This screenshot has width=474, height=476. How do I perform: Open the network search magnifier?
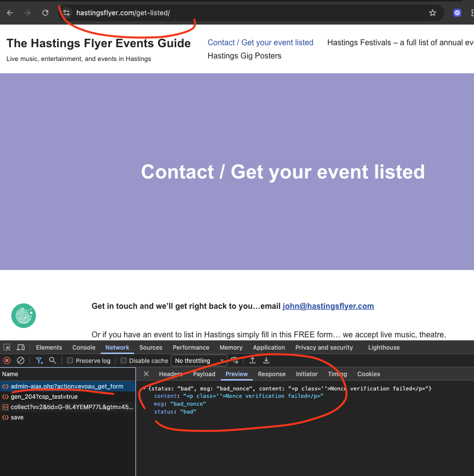point(53,360)
